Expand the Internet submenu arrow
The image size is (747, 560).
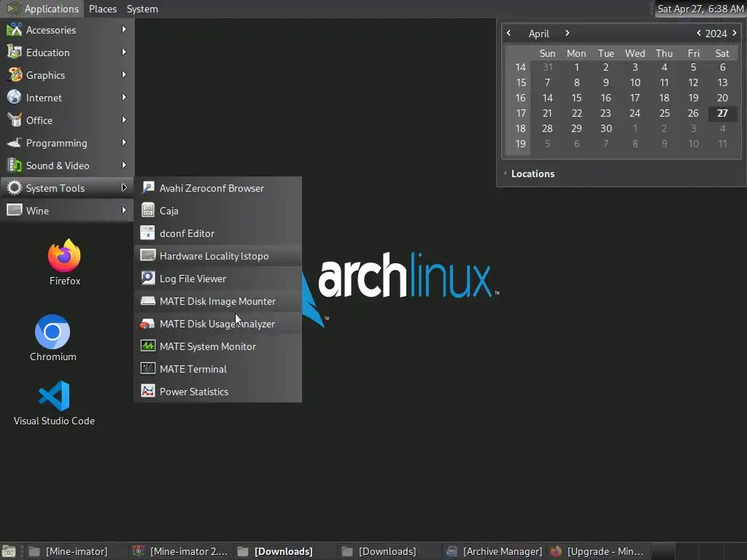point(124,97)
